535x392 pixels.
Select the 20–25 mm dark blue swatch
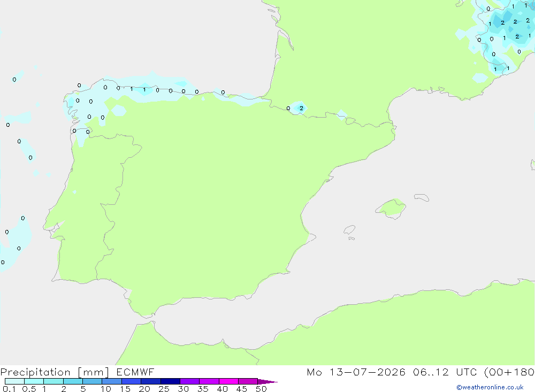(x=150, y=381)
